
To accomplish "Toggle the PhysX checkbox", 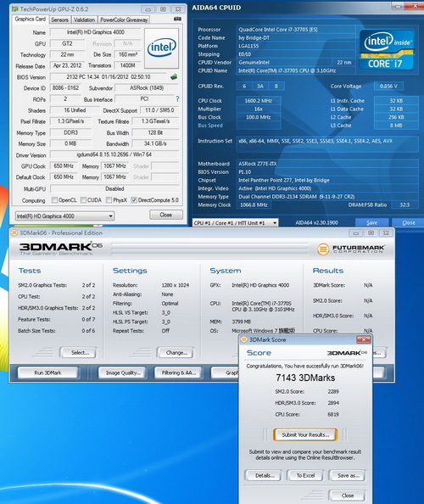I will [x=109, y=200].
